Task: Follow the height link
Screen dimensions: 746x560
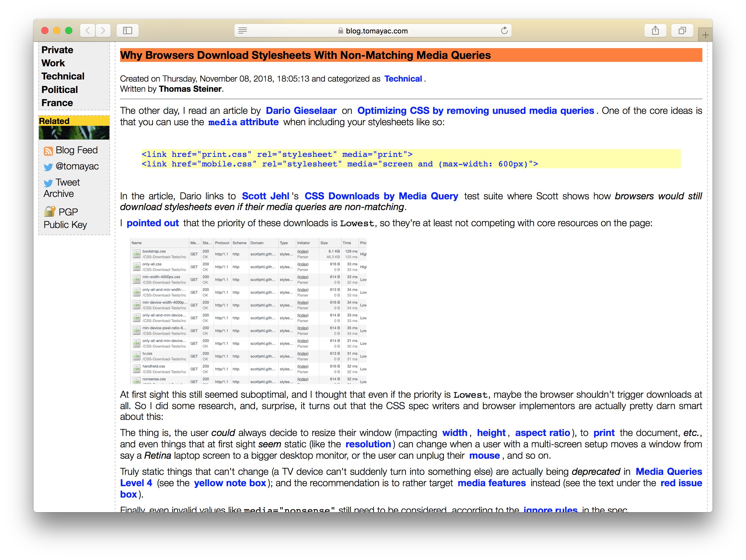Action: pyautogui.click(x=491, y=433)
